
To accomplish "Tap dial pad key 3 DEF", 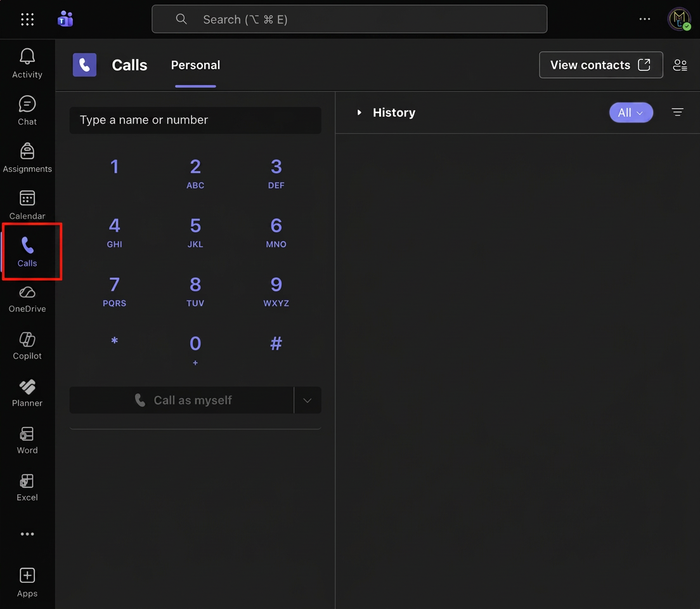I will (x=276, y=173).
